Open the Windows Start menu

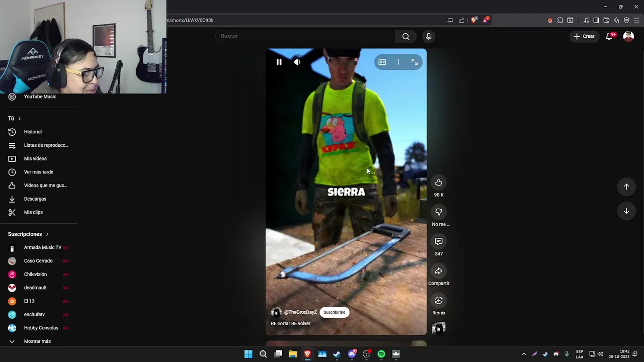coord(248,354)
